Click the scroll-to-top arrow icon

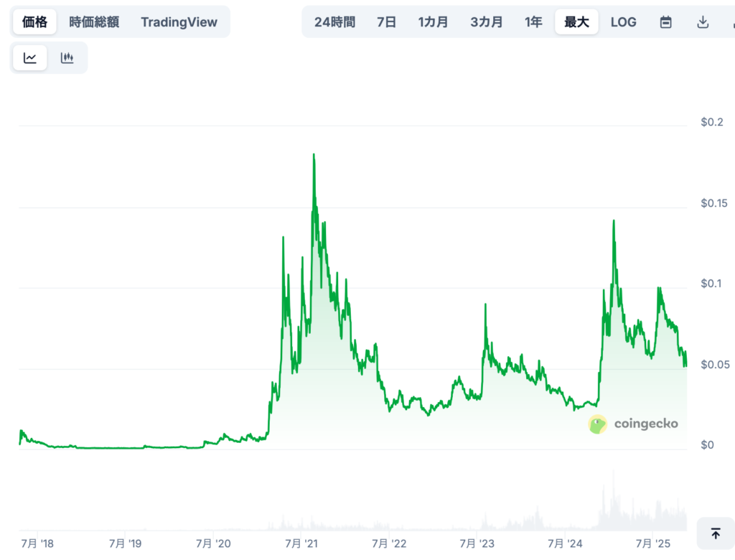point(716,534)
